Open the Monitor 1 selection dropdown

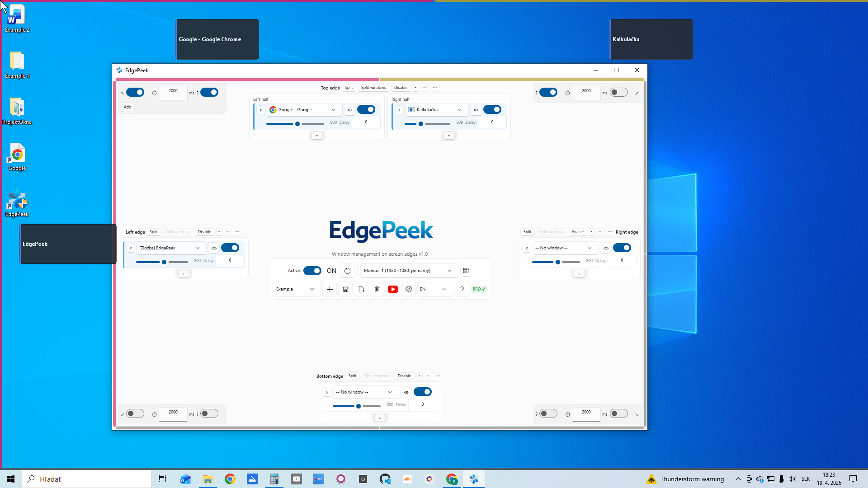pos(409,271)
